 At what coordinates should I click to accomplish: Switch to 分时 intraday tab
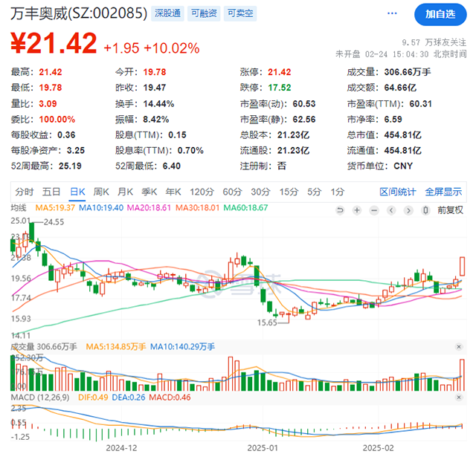coord(25,192)
